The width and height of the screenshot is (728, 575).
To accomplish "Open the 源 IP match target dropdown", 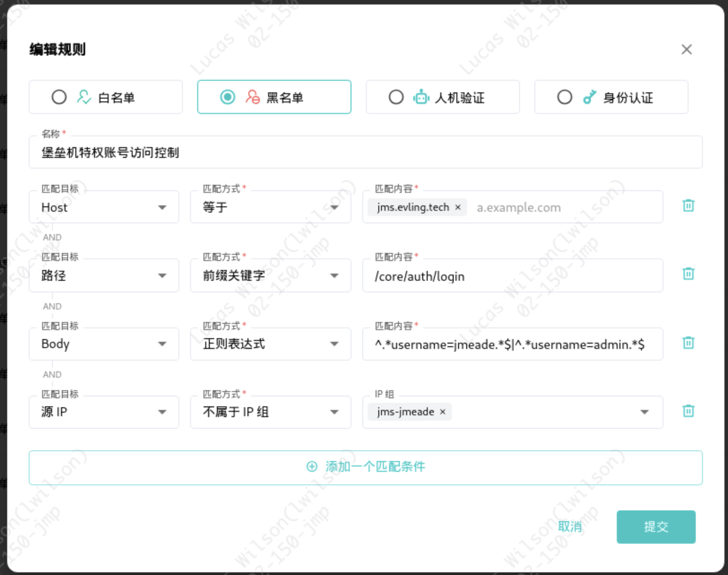I will (x=104, y=412).
